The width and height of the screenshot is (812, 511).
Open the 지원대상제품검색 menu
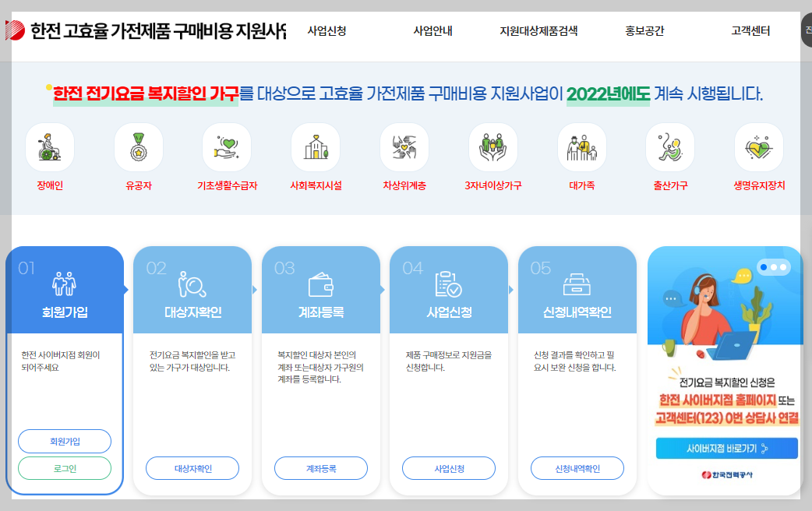click(x=538, y=31)
